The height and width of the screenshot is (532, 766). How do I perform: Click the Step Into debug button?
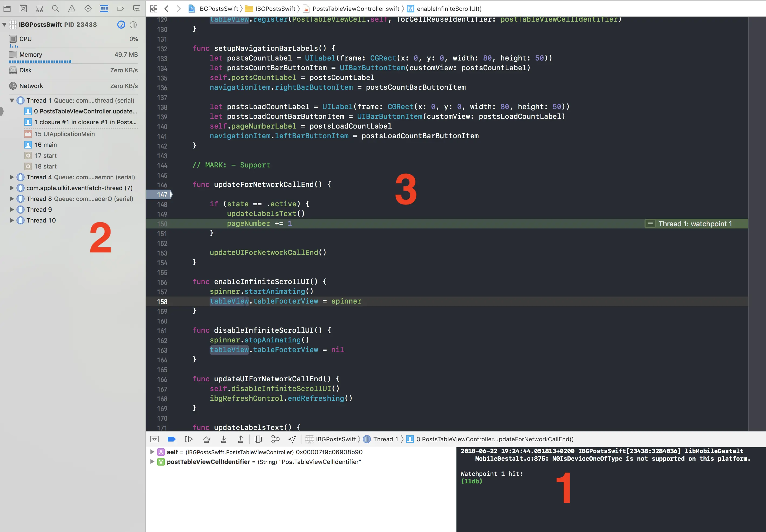tap(224, 439)
